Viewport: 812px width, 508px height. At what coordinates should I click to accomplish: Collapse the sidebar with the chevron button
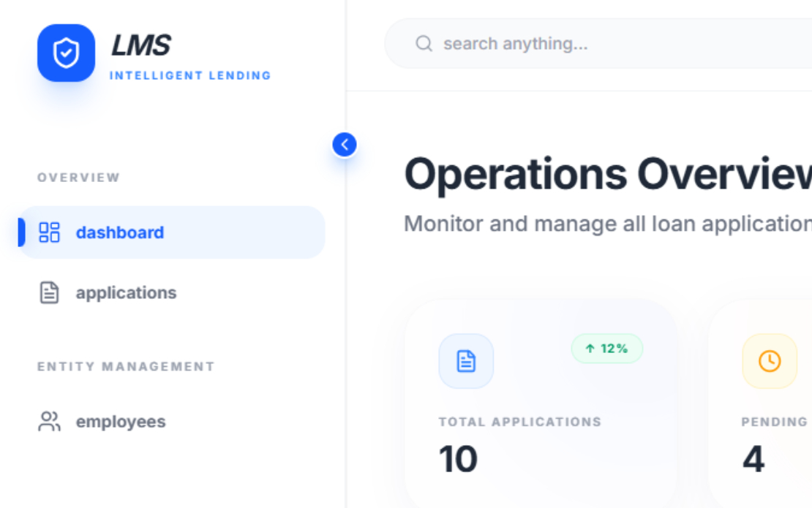[x=345, y=145]
